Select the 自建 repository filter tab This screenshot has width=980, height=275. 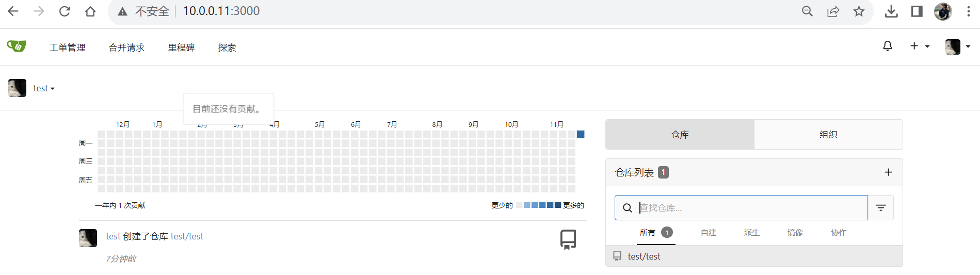click(x=708, y=233)
